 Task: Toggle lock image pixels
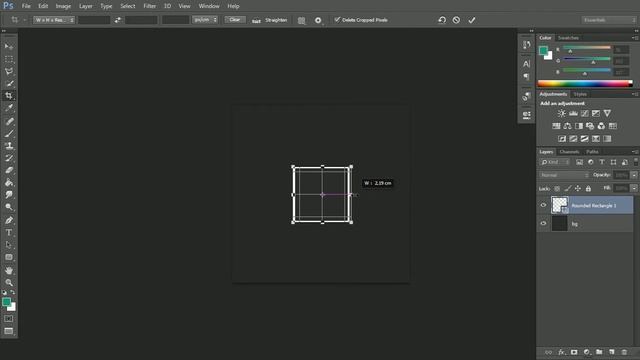point(567,189)
